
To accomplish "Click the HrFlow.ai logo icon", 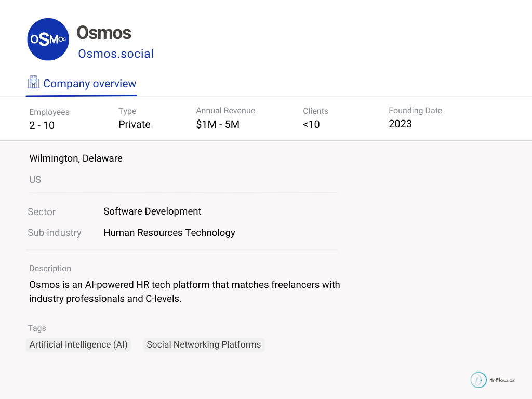I will click(478, 380).
